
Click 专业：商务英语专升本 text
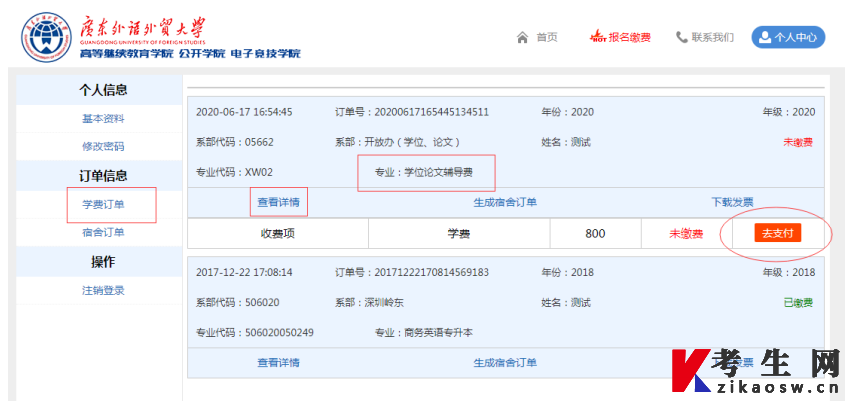click(x=424, y=332)
